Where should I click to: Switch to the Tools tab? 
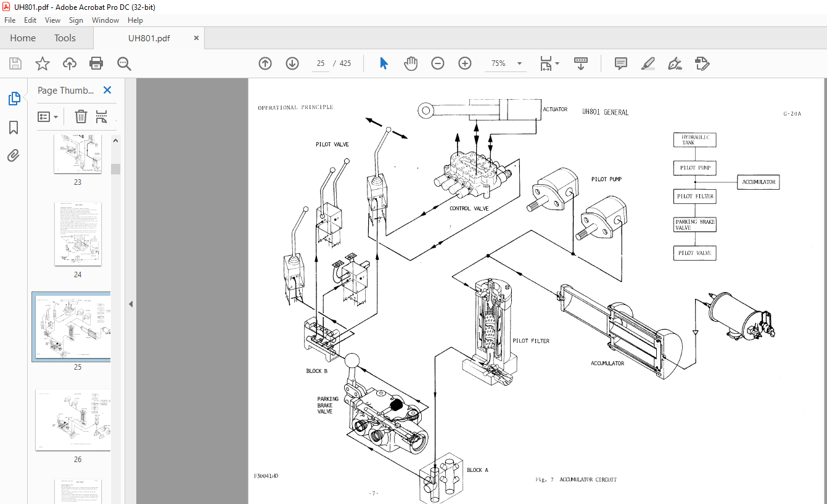[65, 38]
